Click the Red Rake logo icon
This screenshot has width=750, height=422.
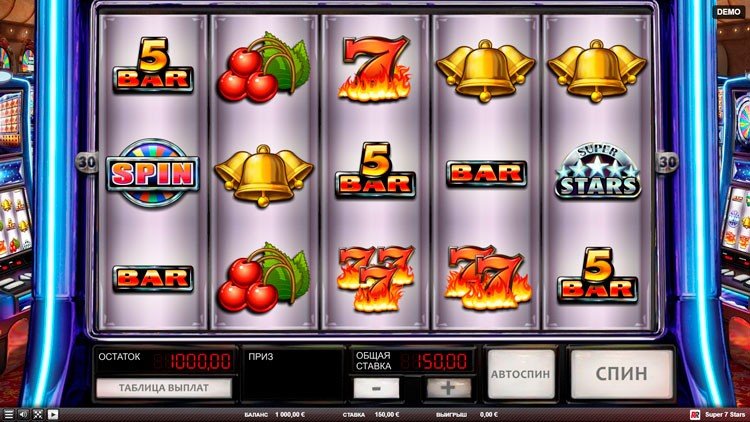pos(695,415)
